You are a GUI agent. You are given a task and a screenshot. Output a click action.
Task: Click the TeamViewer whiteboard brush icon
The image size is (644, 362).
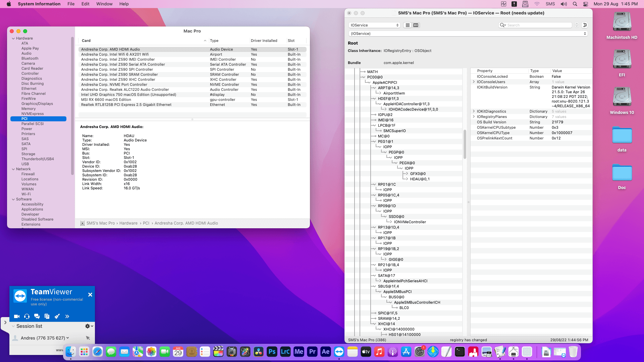click(57, 316)
